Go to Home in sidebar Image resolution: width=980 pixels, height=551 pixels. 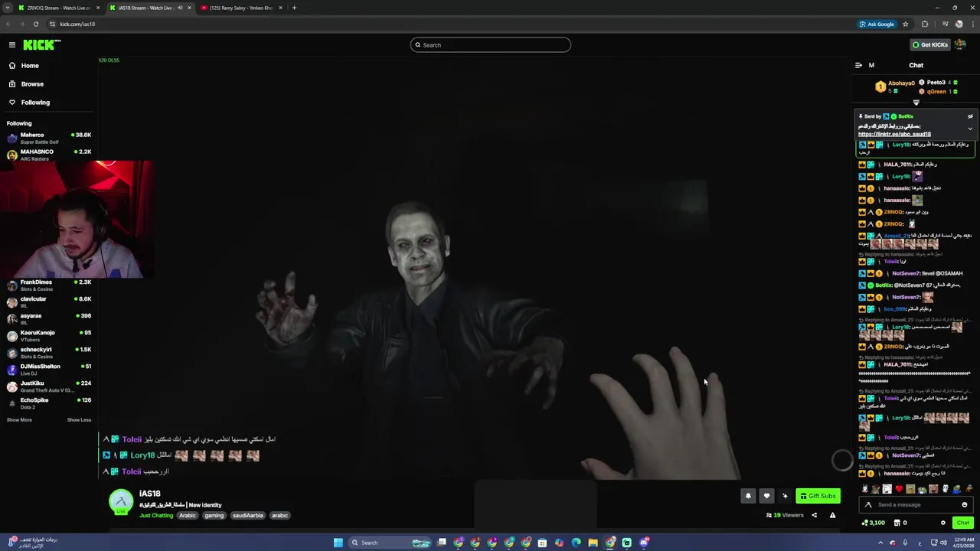coord(30,66)
